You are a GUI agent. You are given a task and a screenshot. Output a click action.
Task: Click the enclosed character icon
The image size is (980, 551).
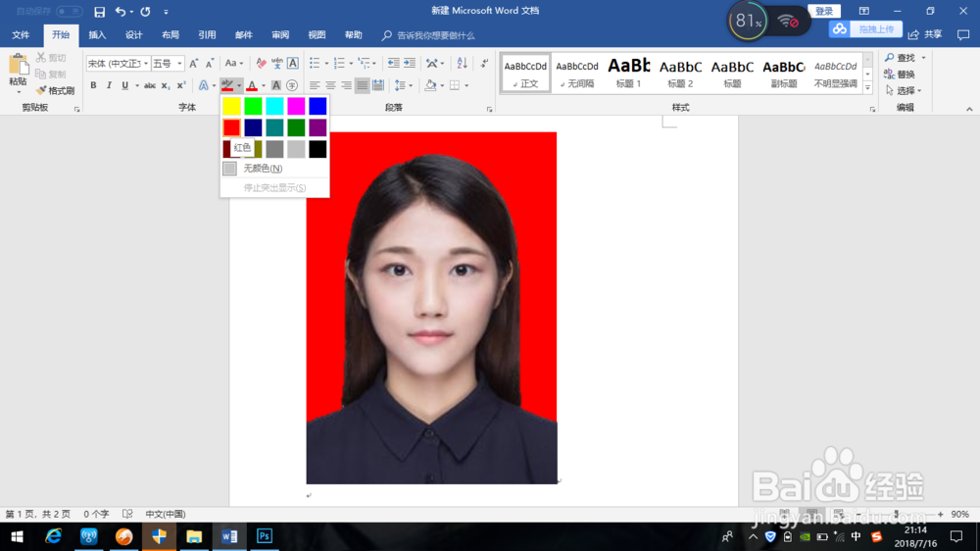[x=292, y=85]
